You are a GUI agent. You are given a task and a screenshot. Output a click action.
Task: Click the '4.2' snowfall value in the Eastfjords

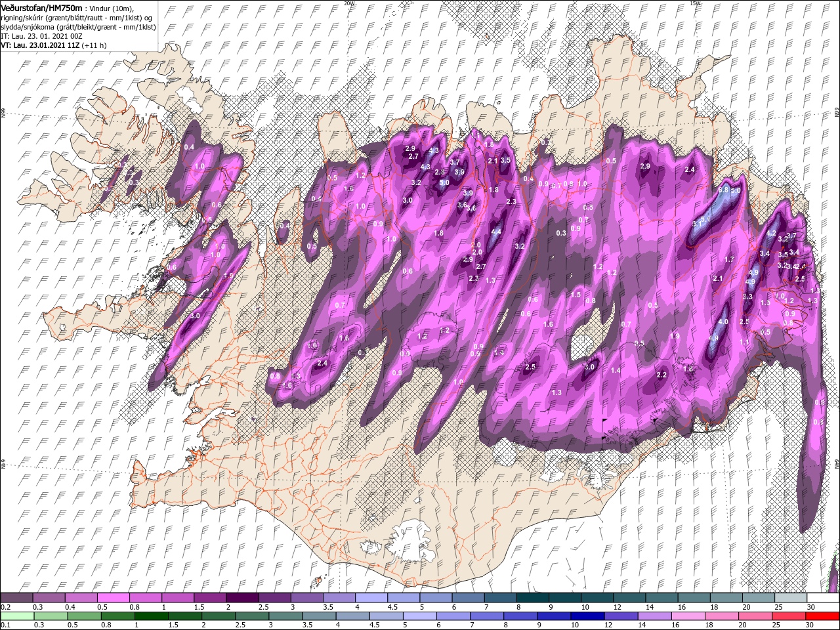772,234
